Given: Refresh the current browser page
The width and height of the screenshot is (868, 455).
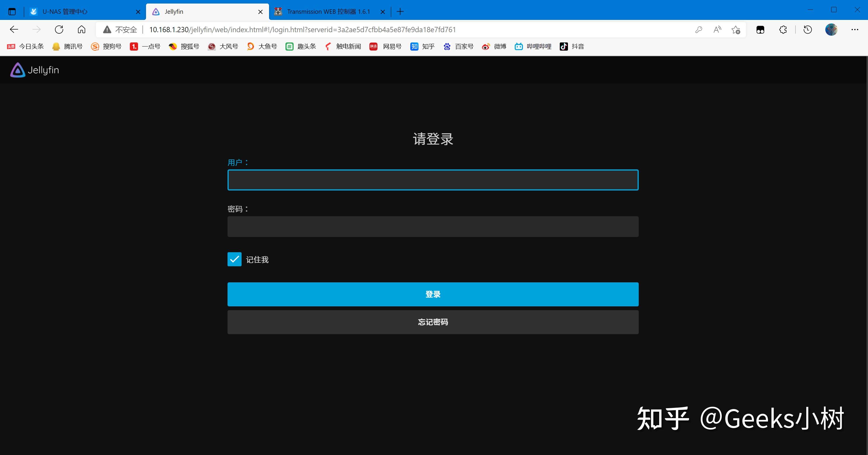Looking at the screenshot, I should pos(59,30).
